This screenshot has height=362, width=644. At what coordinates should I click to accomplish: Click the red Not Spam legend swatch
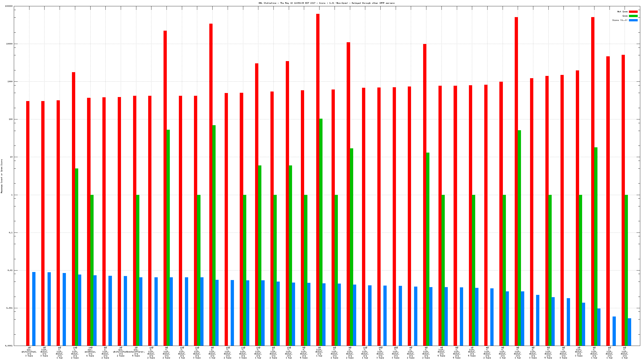tap(633, 12)
